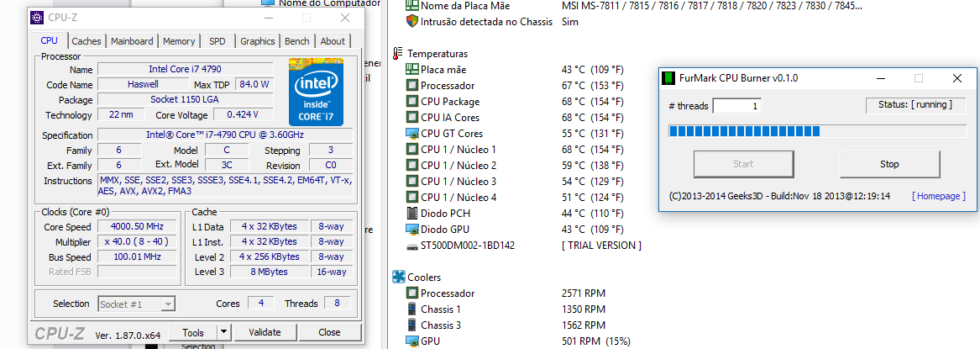Click the Nome do Computador icon
Image resolution: width=980 pixels, height=349 pixels.
[268, 3]
